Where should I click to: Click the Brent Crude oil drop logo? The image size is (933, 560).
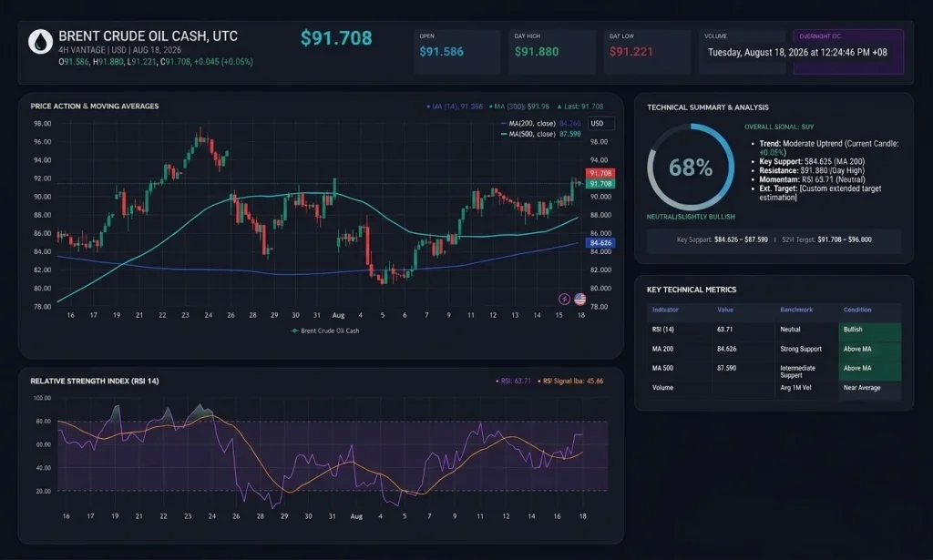coord(40,42)
